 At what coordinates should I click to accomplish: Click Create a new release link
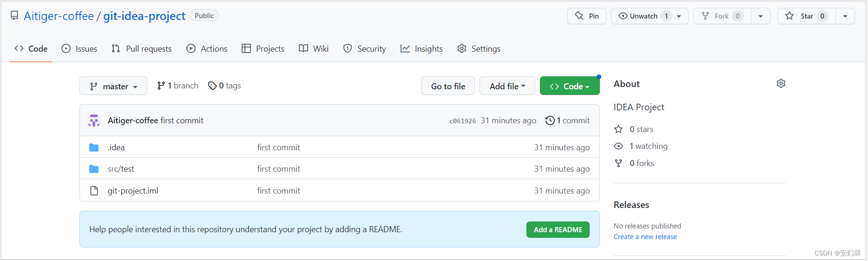(645, 237)
